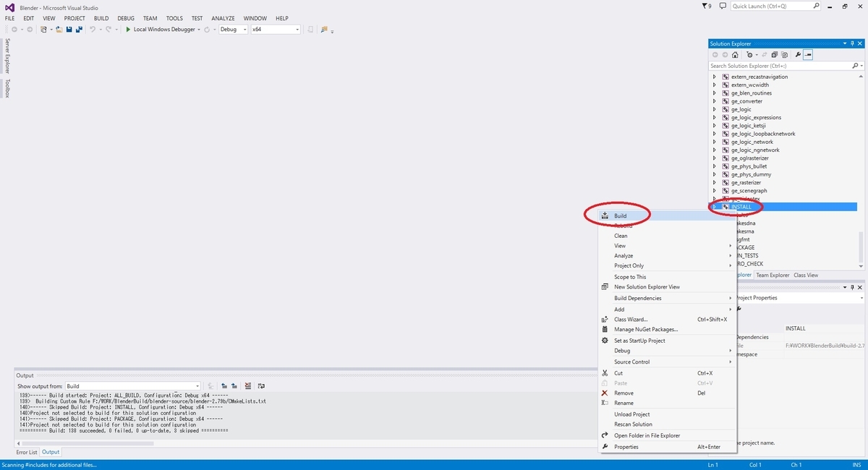Open the notifications flag icon showing 9
The image size is (868, 470).
click(x=707, y=6)
